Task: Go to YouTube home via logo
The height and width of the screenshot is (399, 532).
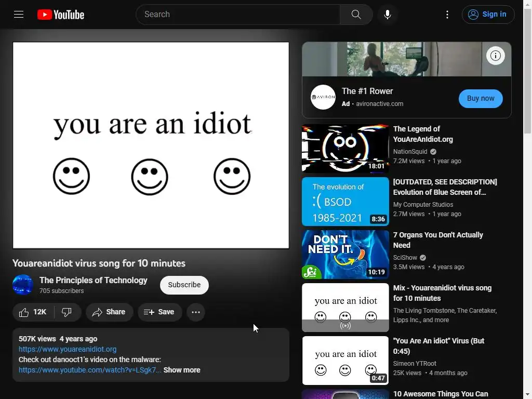Action: pos(61,15)
